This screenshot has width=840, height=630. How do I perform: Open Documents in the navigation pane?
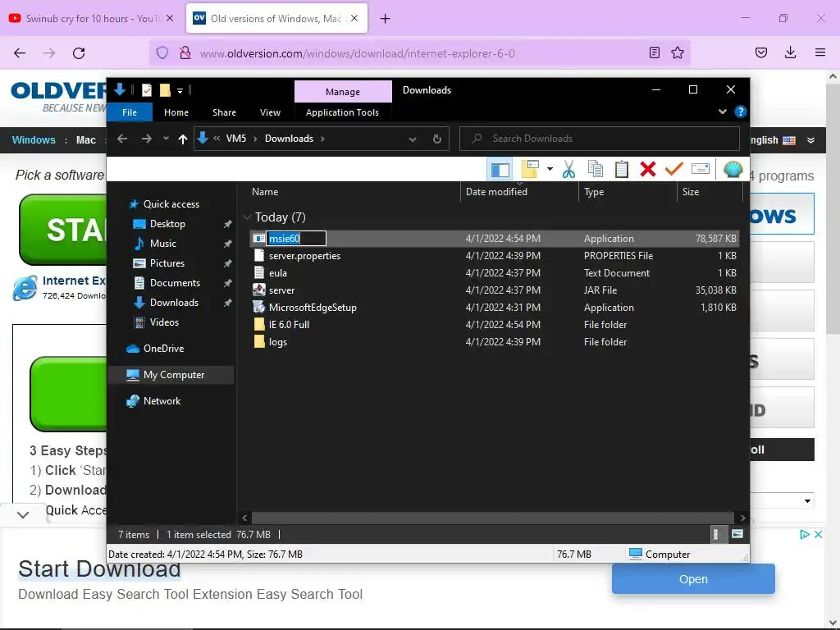click(x=175, y=283)
